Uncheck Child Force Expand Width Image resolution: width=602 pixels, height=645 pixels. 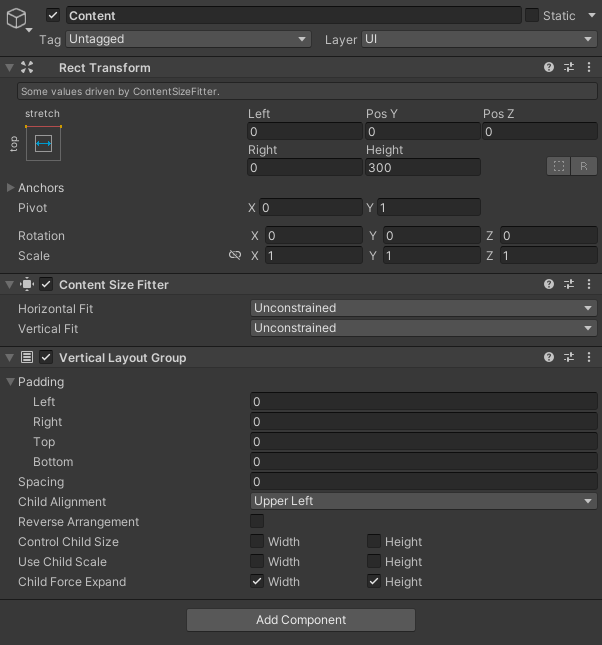pyautogui.click(x=257, y=581)
